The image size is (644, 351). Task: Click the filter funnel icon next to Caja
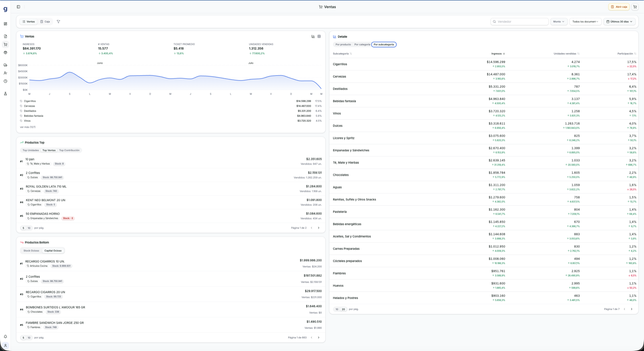[x=58, y=22]
